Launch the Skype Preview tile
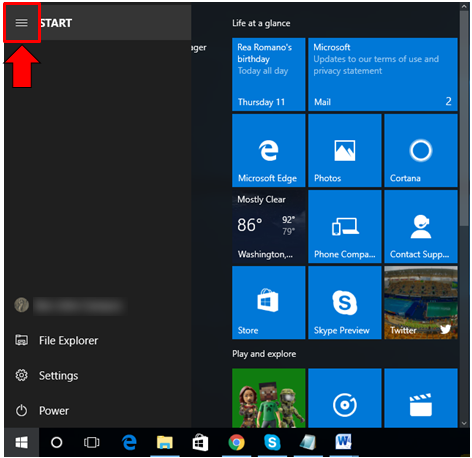The width and height of the screenshot is (472, 458). (345, 302)
